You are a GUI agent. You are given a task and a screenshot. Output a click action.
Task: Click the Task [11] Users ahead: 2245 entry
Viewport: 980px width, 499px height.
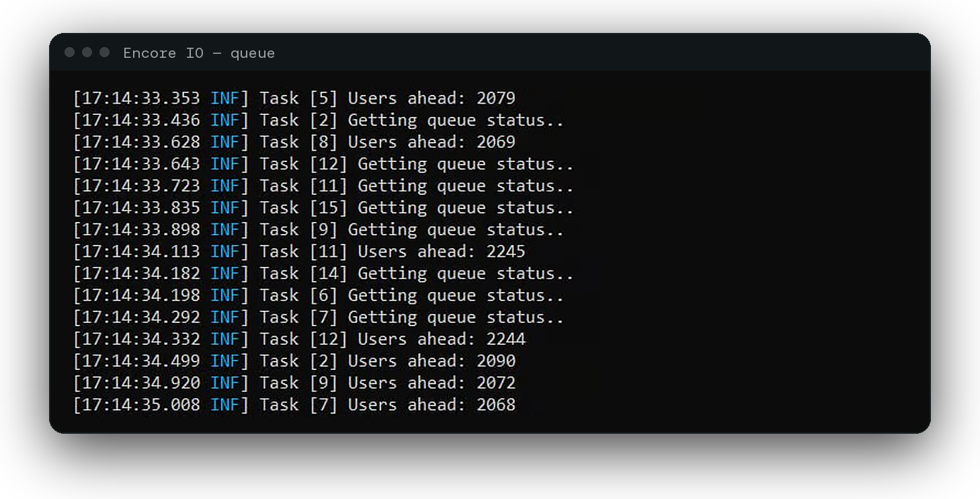299,252
